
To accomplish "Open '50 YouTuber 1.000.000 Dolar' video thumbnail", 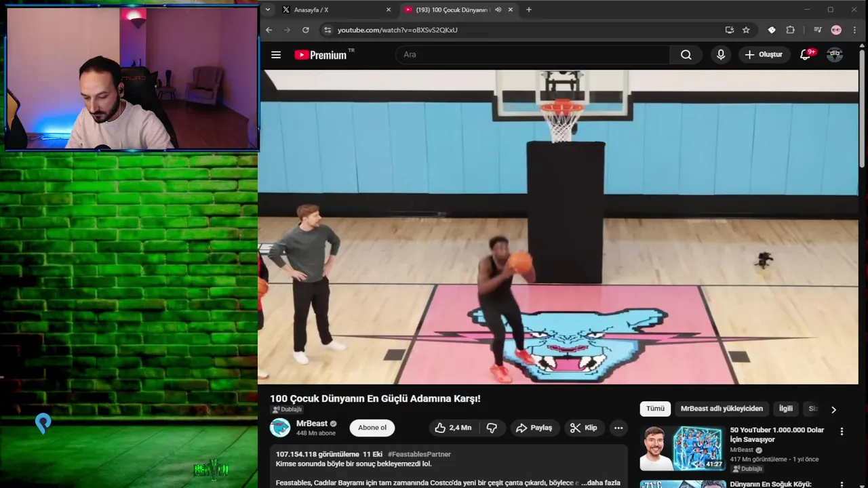I will [x=682, y=448].
